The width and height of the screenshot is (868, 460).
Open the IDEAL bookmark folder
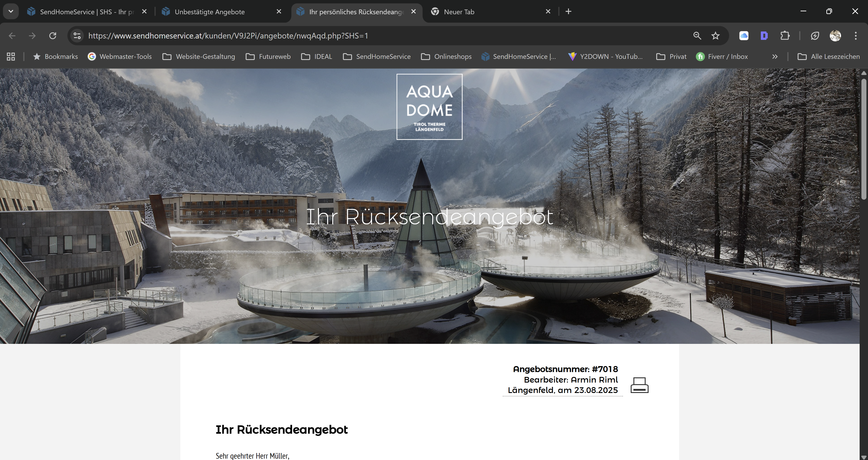coord(317,57)
